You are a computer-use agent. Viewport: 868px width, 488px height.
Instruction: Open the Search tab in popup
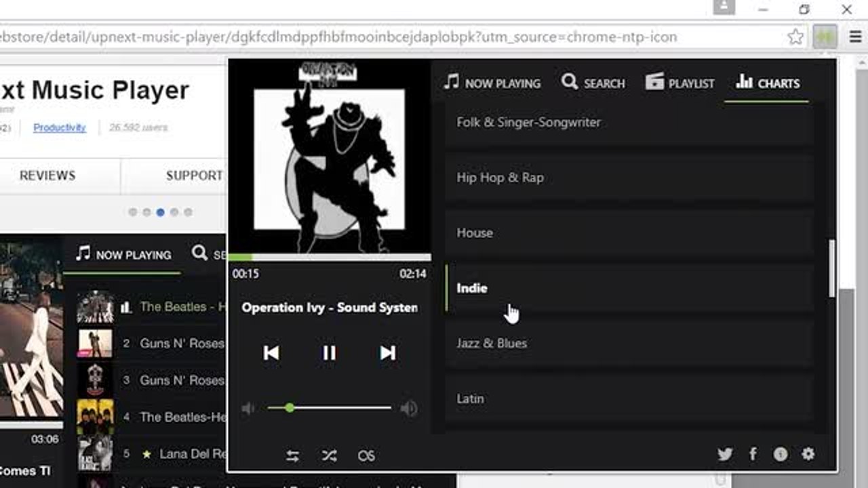593,83
